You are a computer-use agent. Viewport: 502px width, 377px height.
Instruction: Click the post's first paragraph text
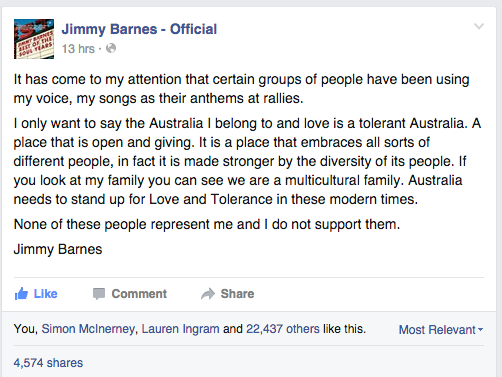pos(241,89)
